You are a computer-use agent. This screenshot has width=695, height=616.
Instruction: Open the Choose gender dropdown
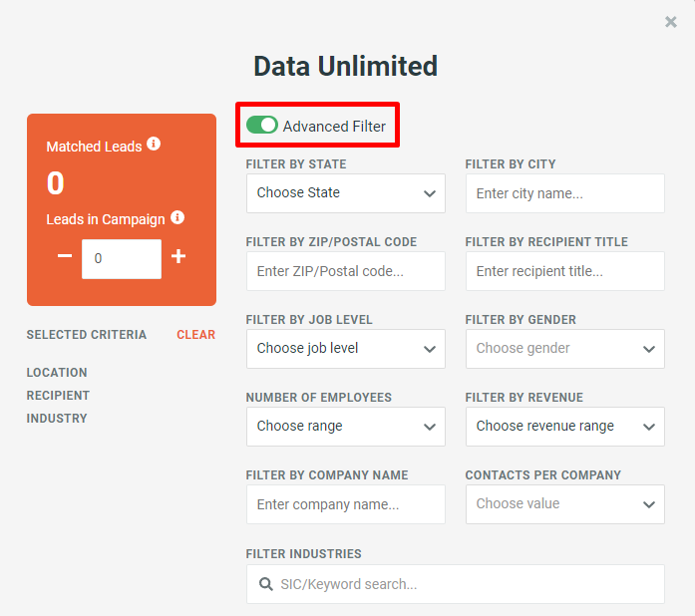point(564,349)
